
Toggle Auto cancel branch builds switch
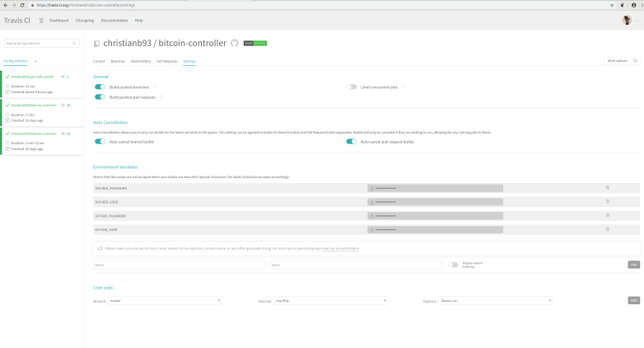tap(100, 142)
